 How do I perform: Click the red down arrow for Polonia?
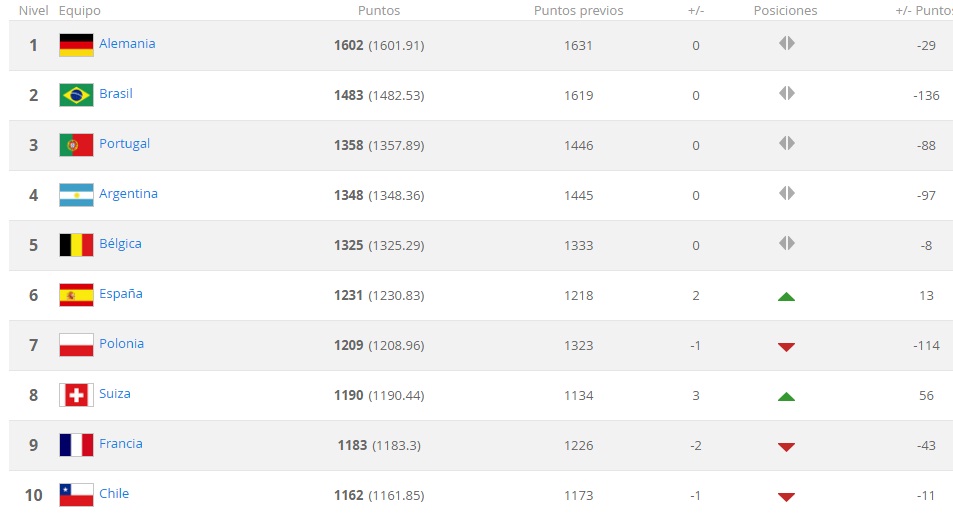tap(786, 346)
